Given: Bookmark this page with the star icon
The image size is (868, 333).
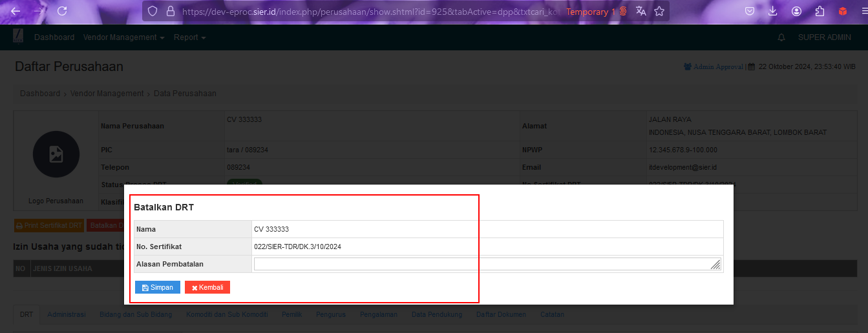Looking at the screenshot, I should click(x=659, y=11).
